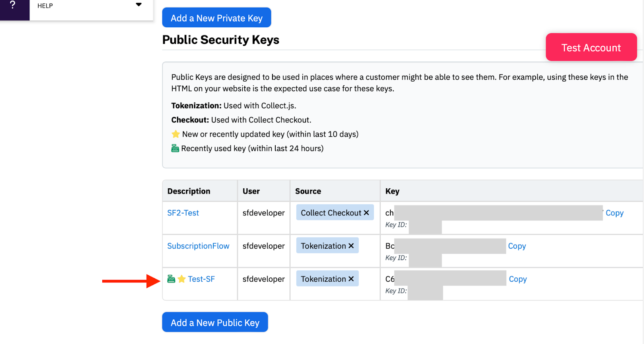The height and width of the screenshot is (344, 644).
Task: Copy the Test-SF public key
Action: pyautogui.click(x=518, y=279)
